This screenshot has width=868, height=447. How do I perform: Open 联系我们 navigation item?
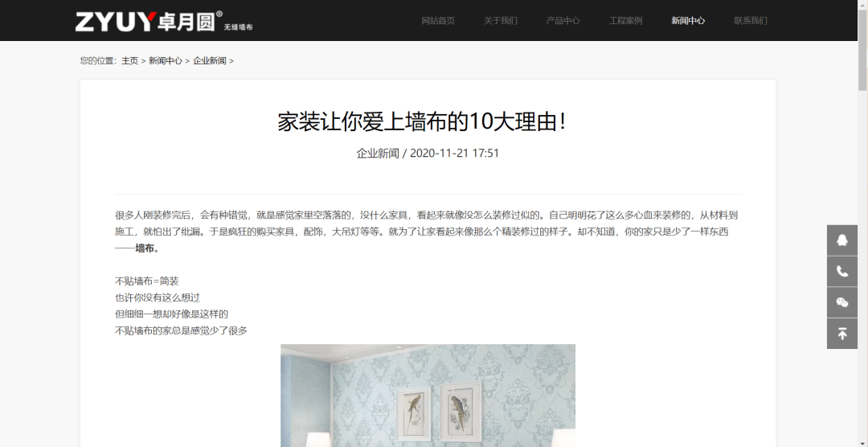click(751, 20)
